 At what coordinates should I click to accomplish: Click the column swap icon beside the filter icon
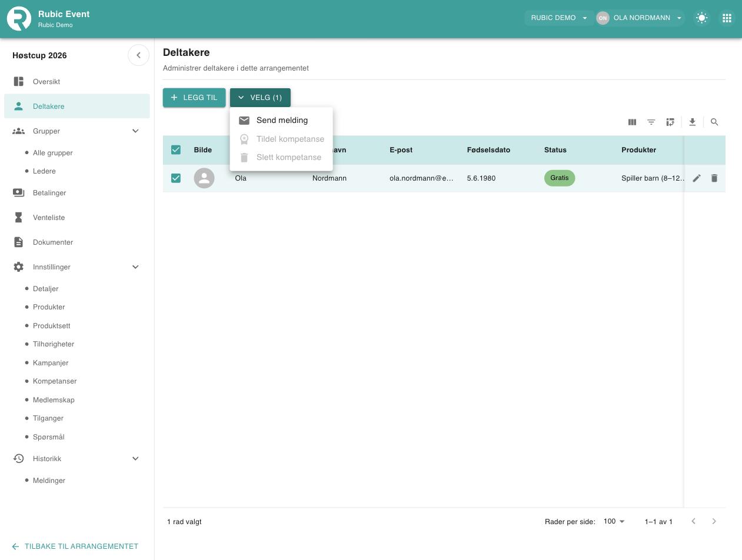[670, 122]
